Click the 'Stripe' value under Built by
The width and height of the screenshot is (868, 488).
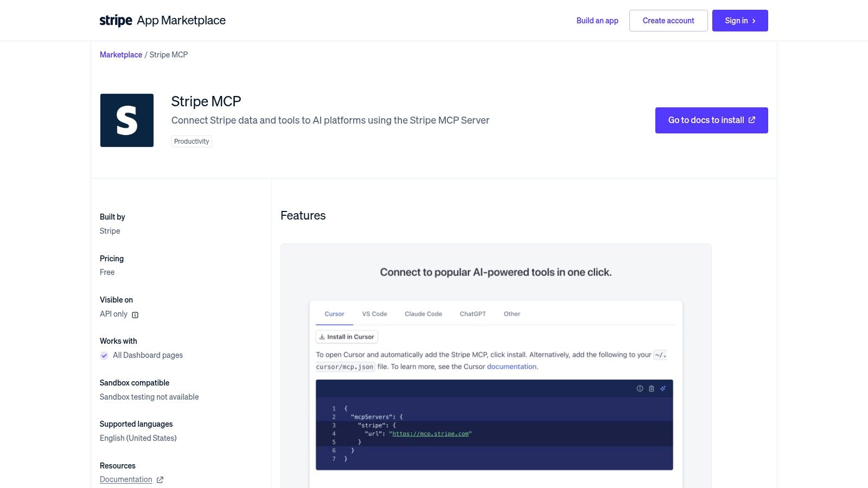(x=110, y=231)
